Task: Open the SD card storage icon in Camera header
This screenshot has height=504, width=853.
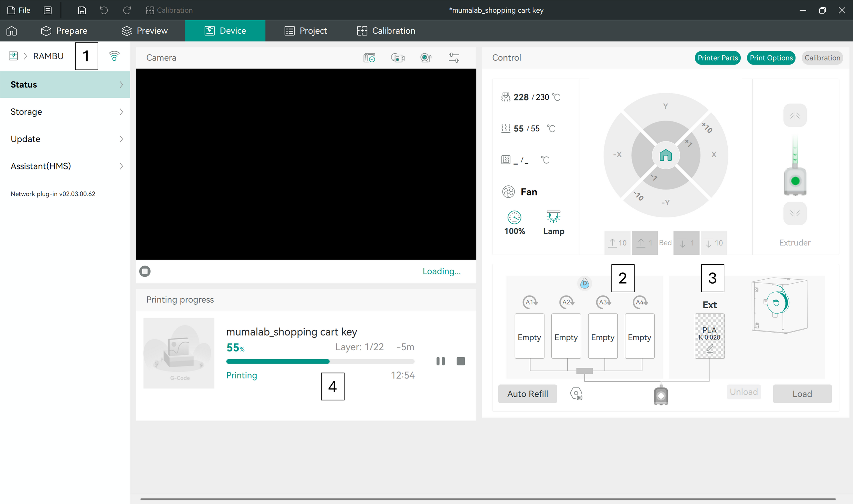Action: click(x=369, y=57)
